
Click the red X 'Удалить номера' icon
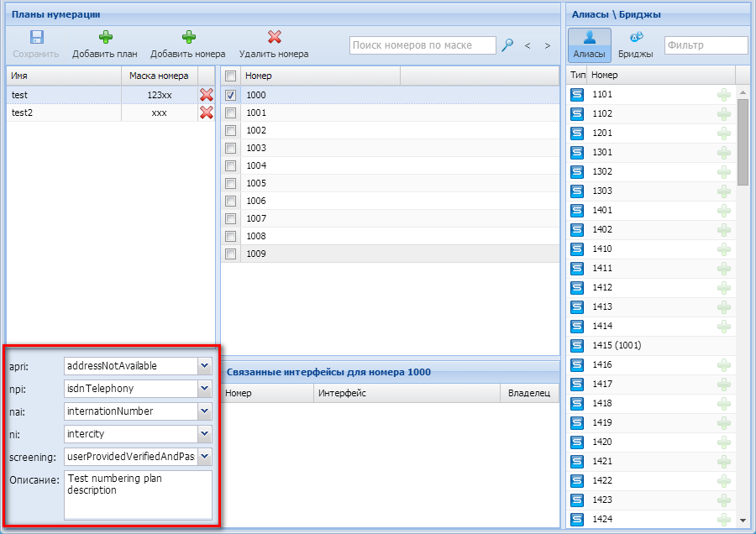(275, 37)
